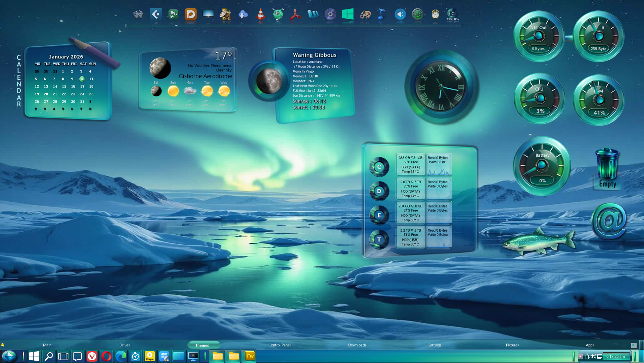This screenshot has width=644, height=363.
Task: Open Adobe Acrobat from the top dock
Action: pyautogui.click(x=295, y=14)
